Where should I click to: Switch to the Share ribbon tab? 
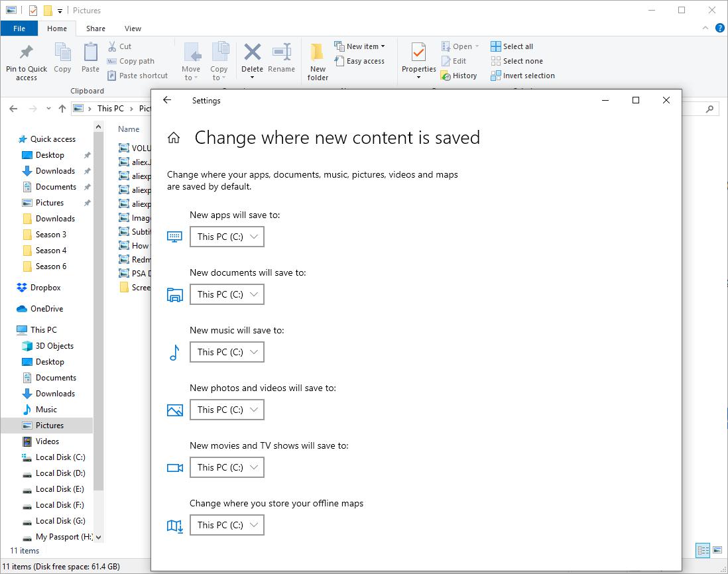(95, 29)
